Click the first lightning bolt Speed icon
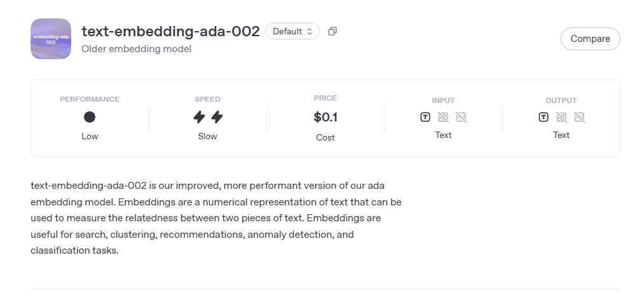 click(200, 117)
